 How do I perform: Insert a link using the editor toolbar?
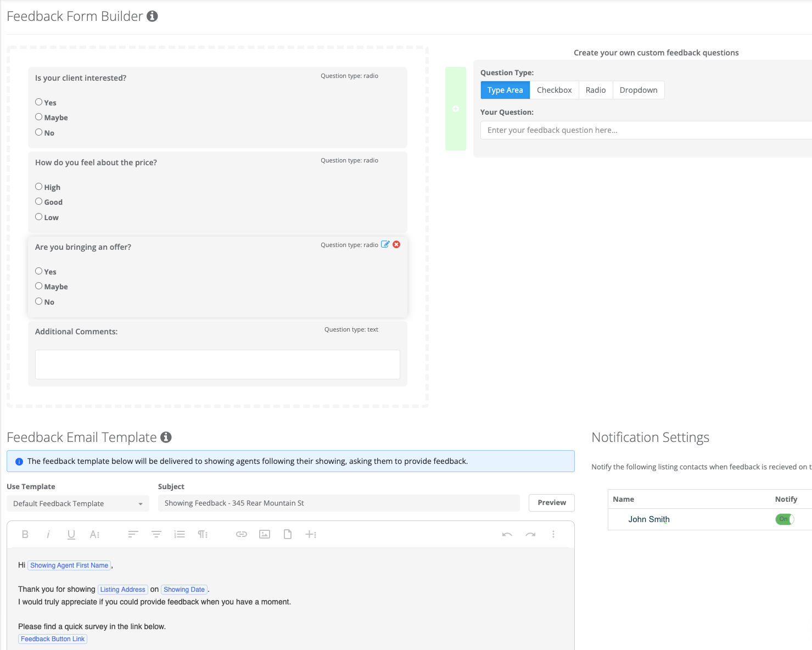[242, 534]
